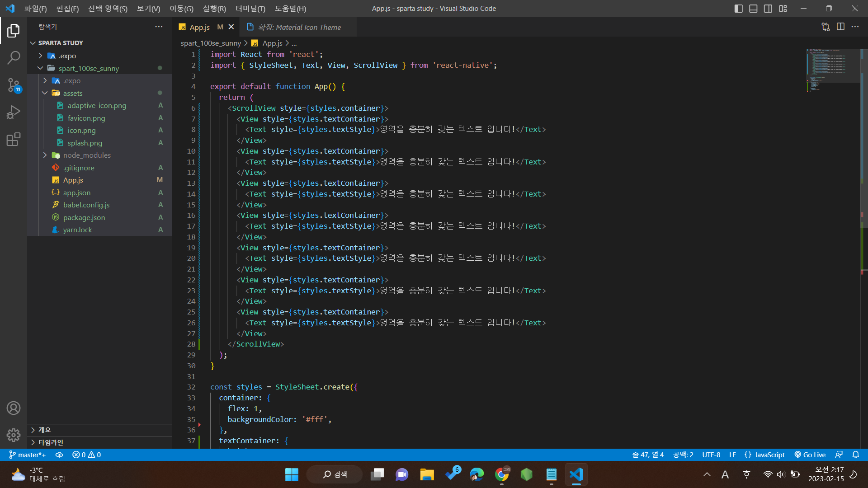Open the Accounts menu icon
The image size is (868, 488).
tap(14, 408)
